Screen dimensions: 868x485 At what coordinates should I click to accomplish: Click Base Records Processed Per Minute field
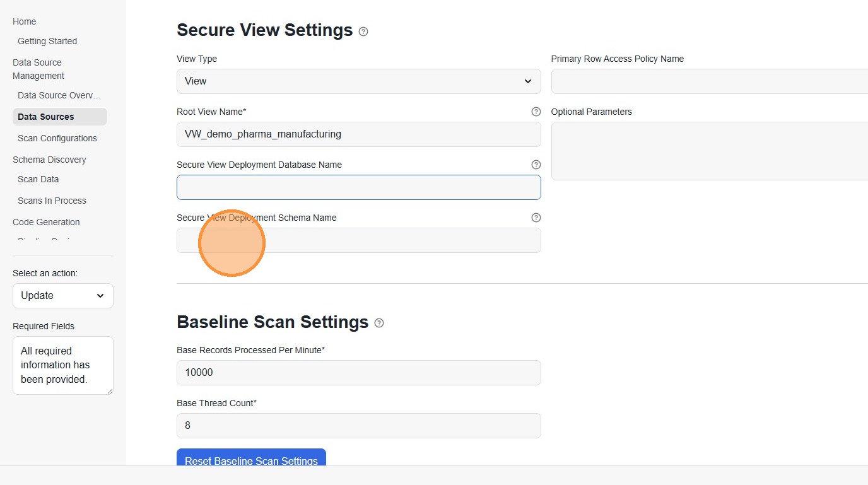tap(358, 373)
